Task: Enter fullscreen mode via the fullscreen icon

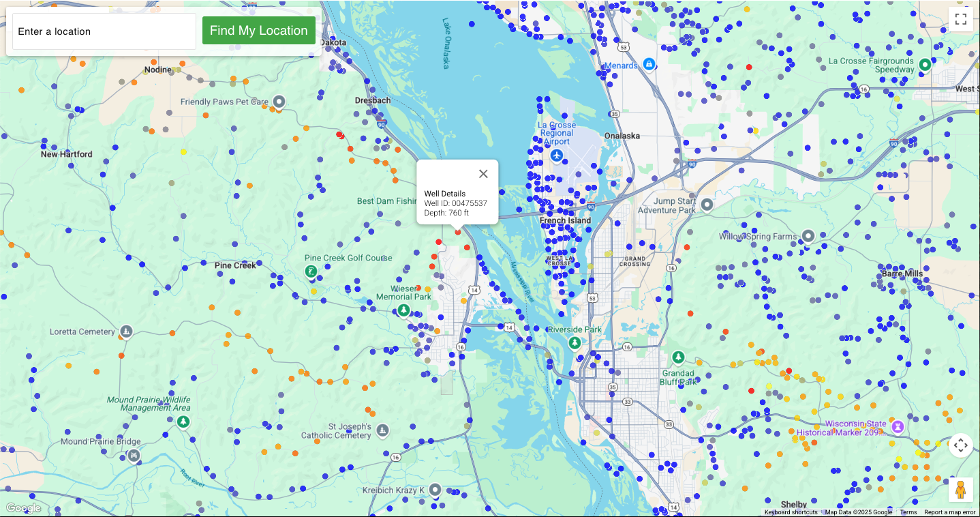Action: 961,18
